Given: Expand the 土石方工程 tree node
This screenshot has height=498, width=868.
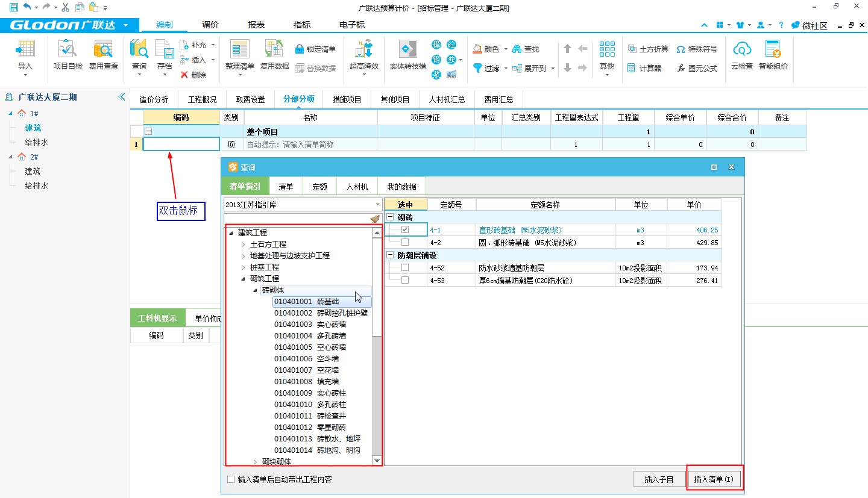Looking at the screenshot, I should click(244, 244).
